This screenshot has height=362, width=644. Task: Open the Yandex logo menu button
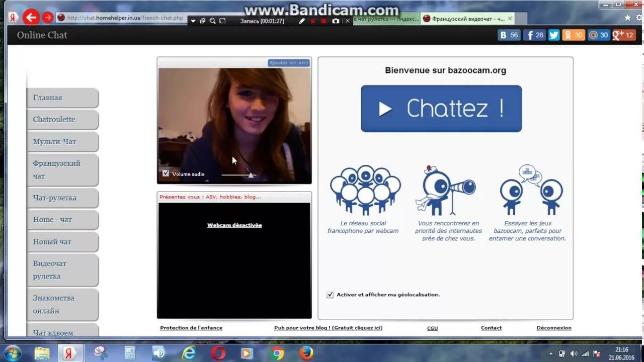point(14,18)
